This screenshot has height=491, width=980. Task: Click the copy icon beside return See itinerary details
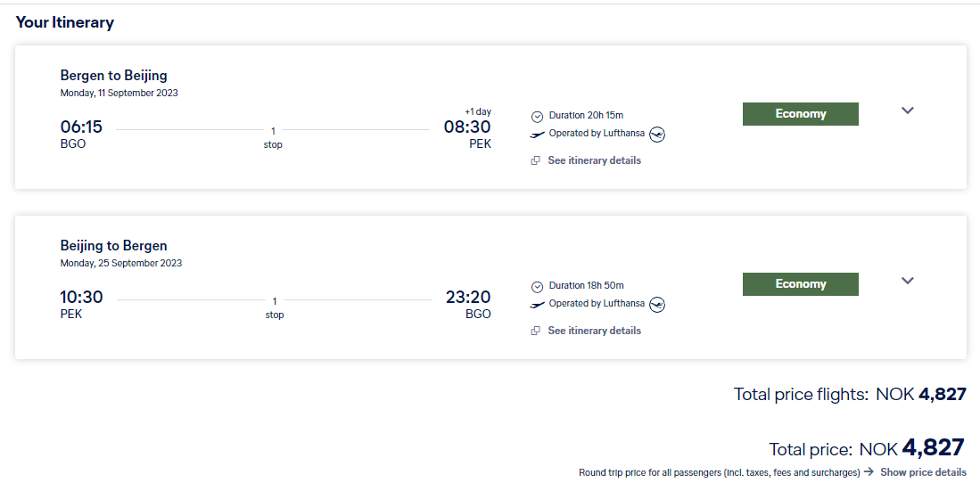[536, 331]
